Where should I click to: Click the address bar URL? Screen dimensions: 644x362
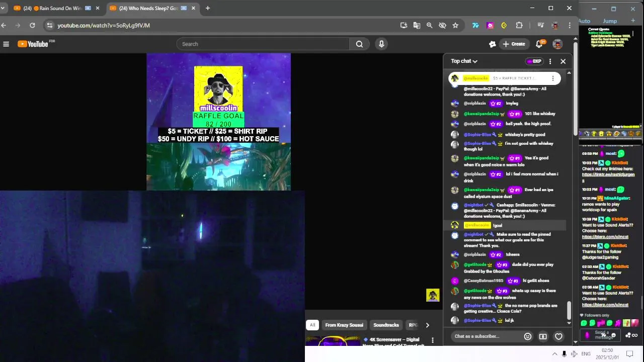(104, 25)
